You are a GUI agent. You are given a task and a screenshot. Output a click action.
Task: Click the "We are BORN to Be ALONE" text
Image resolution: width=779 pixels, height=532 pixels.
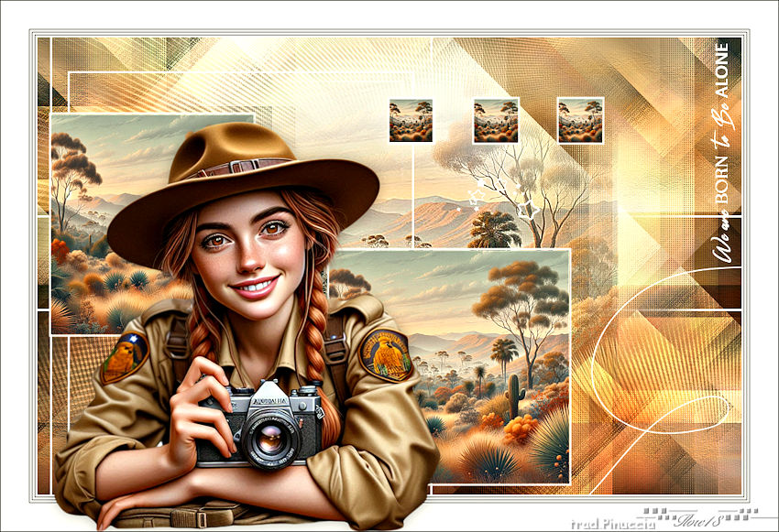pyautogui.click(x=721, y=152)
